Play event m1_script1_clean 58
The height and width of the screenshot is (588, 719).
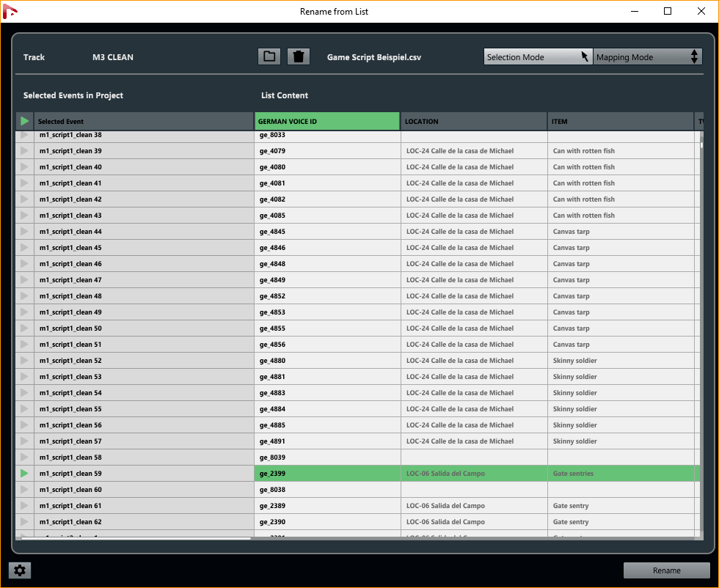[x=25, y=457]
